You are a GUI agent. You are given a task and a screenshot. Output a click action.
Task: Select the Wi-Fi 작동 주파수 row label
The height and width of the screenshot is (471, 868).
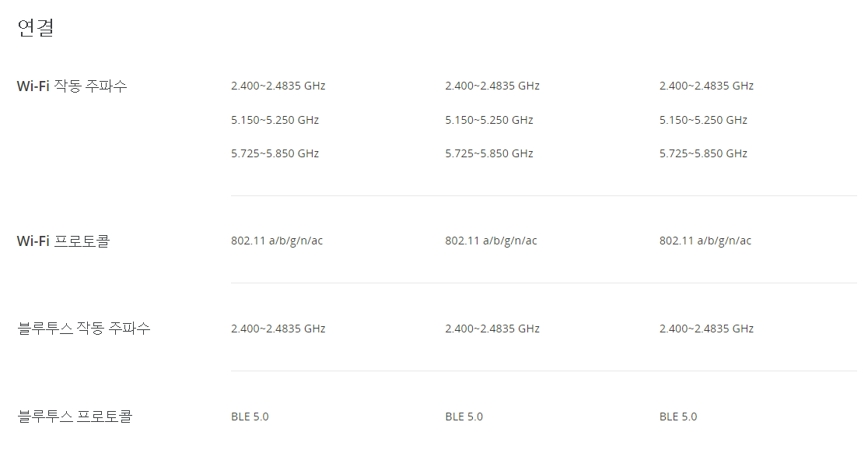coord(72,86)
